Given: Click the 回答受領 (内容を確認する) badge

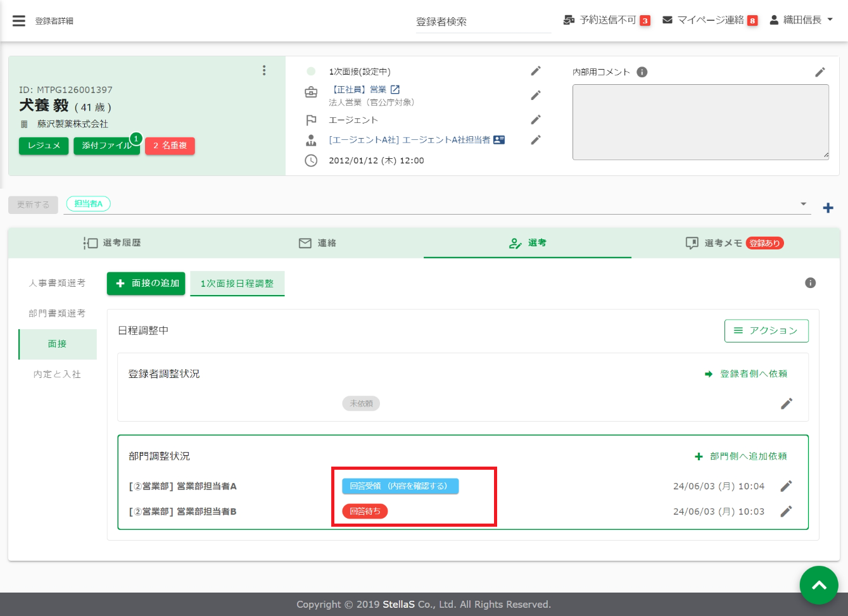Looking at the screenshot, I should point(400,486).
